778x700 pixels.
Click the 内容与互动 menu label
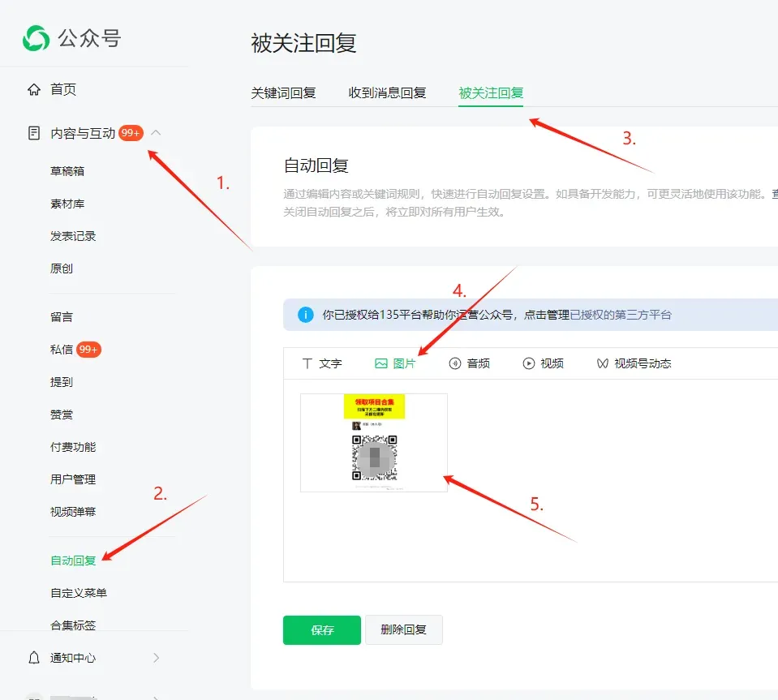point(83,133)
